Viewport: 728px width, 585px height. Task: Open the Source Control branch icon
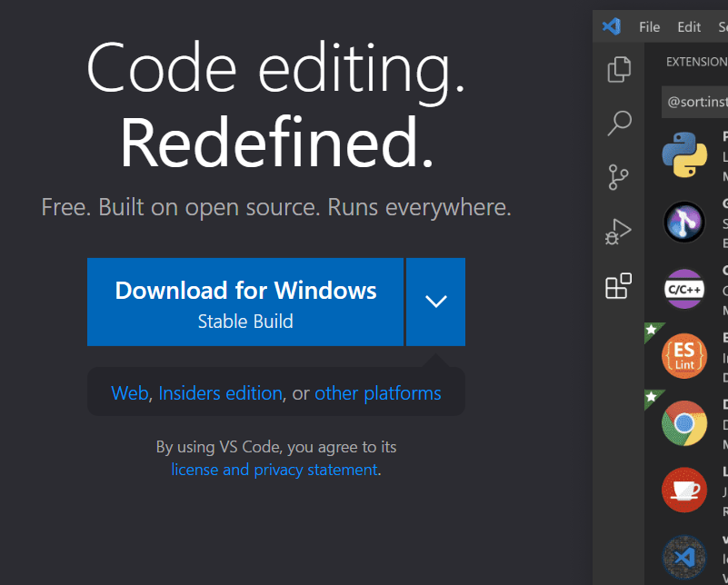(618, 177)
